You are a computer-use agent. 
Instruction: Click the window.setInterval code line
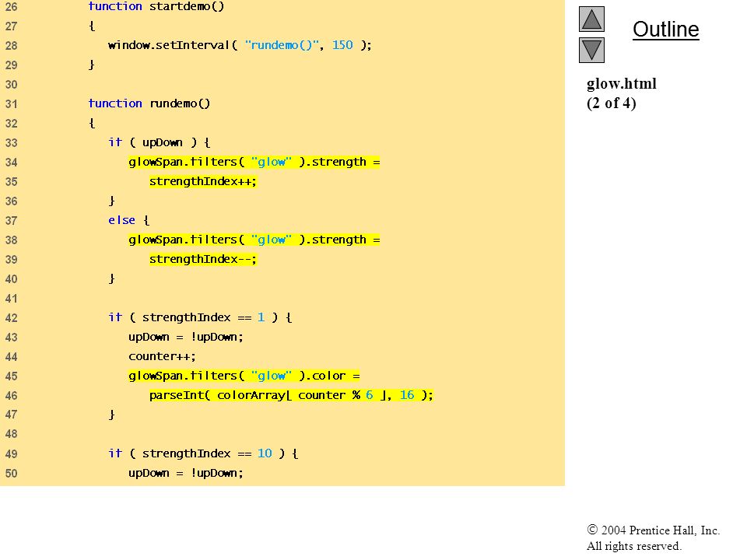click(240, 45)
